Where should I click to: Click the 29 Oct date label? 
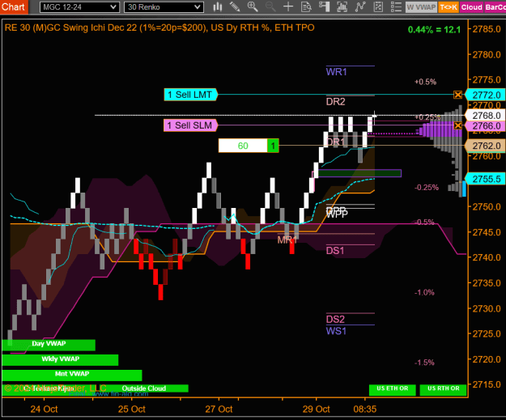317,409
